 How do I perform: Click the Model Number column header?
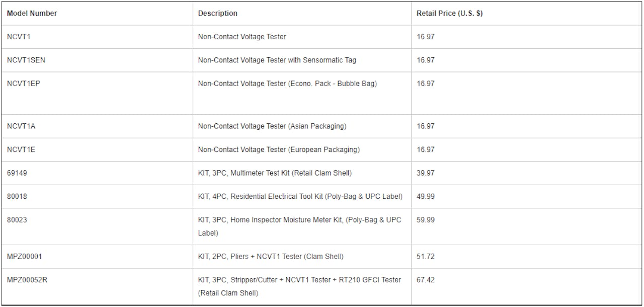tap(32, 14)
